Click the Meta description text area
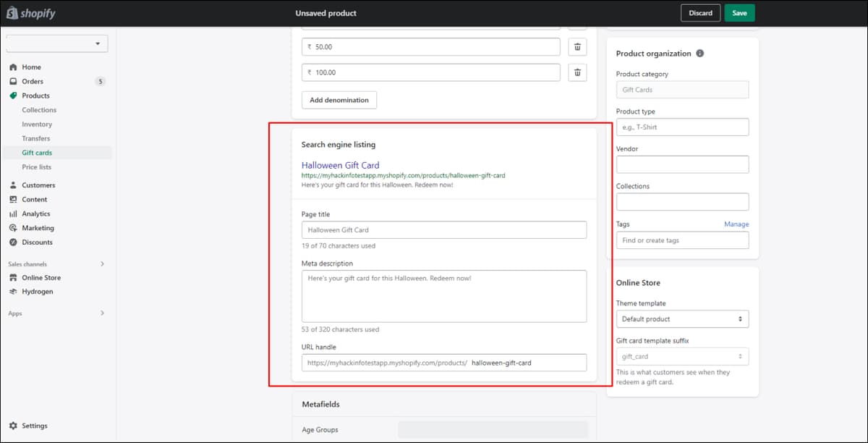 pos(444,296)
